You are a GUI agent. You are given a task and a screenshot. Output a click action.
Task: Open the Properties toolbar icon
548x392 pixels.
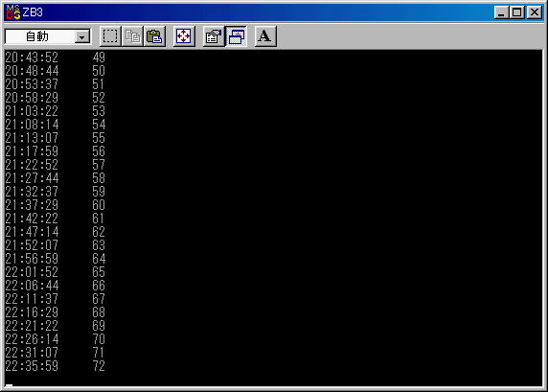tap(214, 36)
